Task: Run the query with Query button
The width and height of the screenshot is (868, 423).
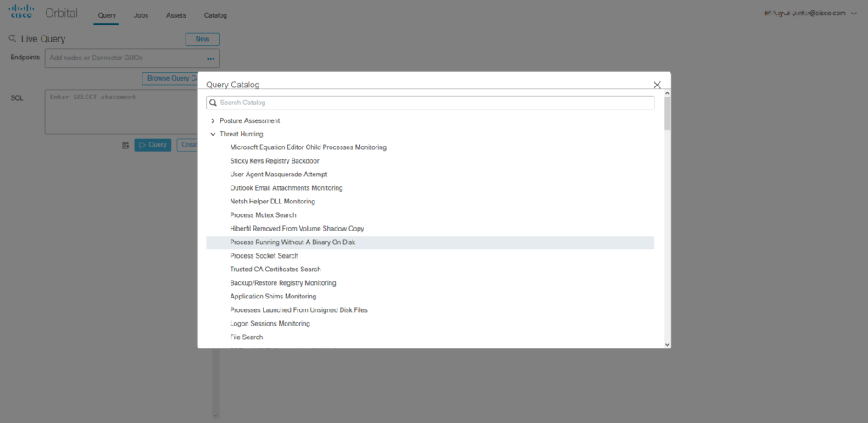Action: pos(153,145)
